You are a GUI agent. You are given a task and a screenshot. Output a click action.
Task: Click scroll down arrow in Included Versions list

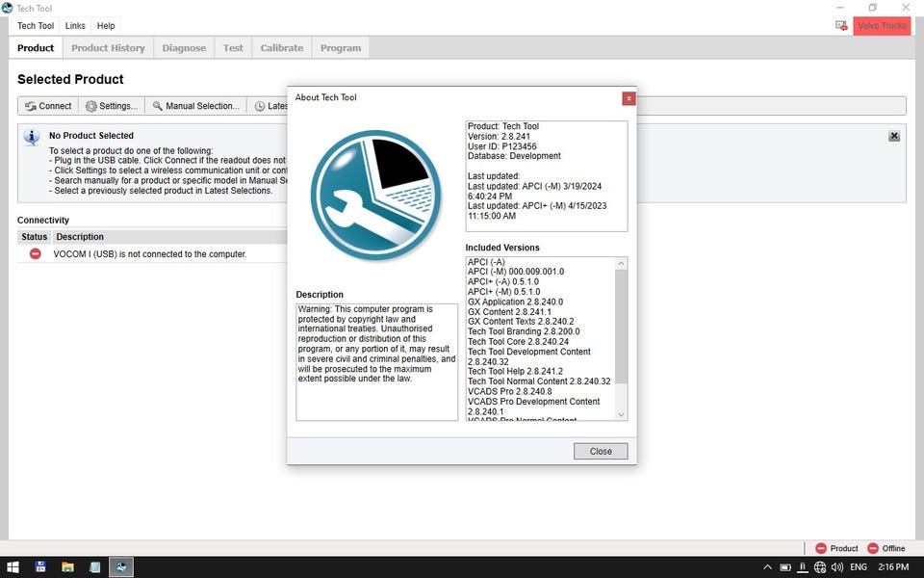621,414
